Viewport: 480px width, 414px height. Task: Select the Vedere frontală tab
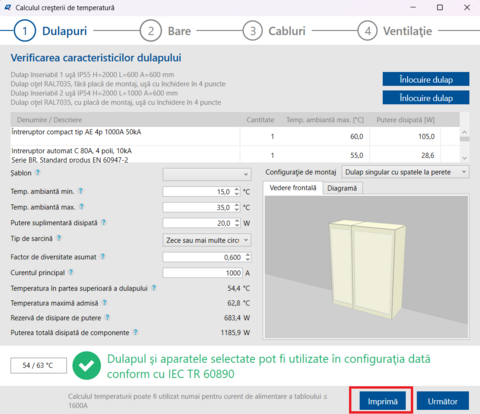click(293, 188)
